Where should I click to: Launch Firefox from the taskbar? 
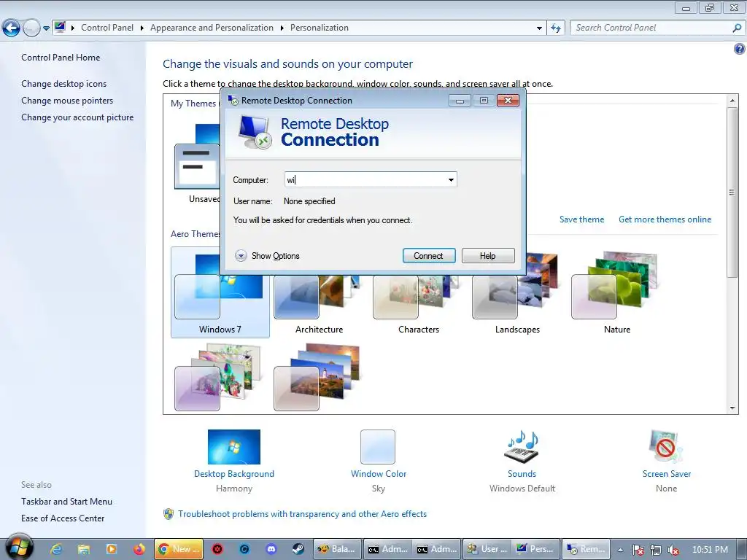[139, 549]
